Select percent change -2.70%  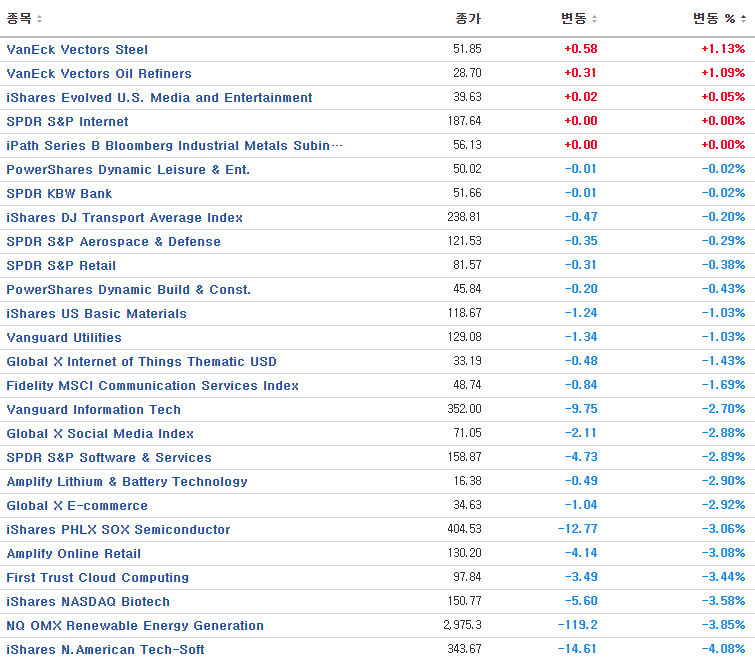tap(723, 410)
